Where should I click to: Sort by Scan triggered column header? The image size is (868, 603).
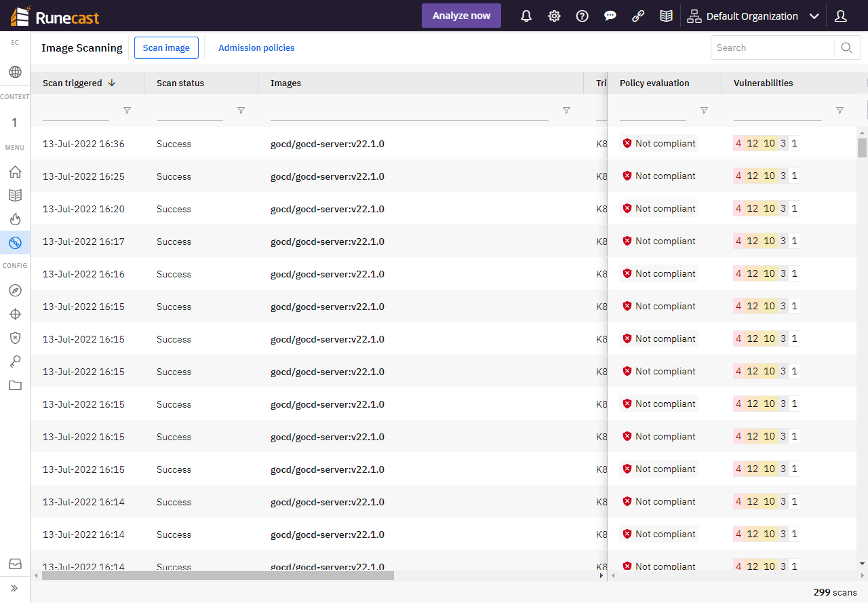coord(79,83)
